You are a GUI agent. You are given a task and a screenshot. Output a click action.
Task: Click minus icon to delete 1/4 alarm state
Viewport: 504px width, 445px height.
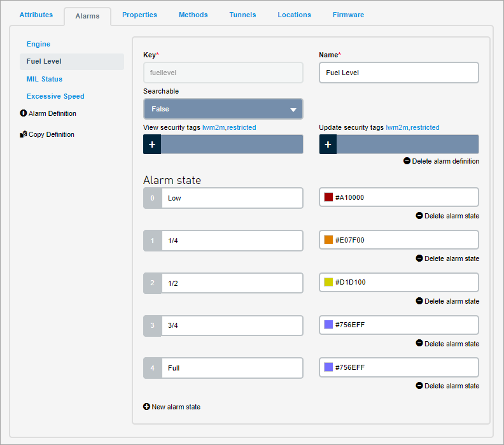(419, 258)
